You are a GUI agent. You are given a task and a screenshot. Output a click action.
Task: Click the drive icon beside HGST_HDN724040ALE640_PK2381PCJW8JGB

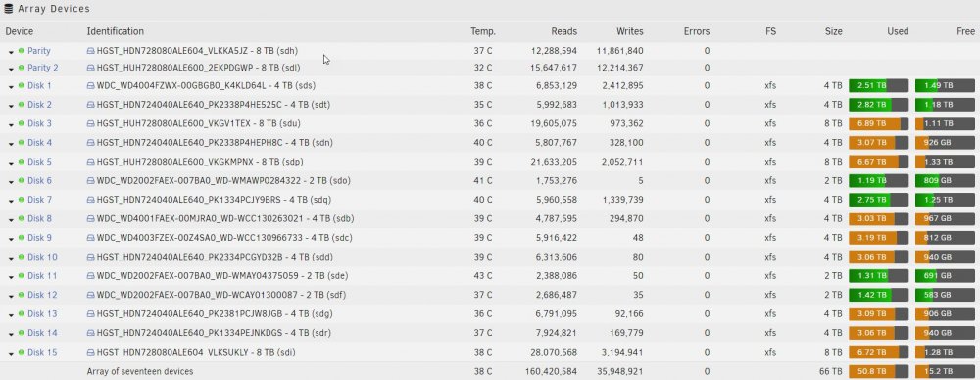90,313
